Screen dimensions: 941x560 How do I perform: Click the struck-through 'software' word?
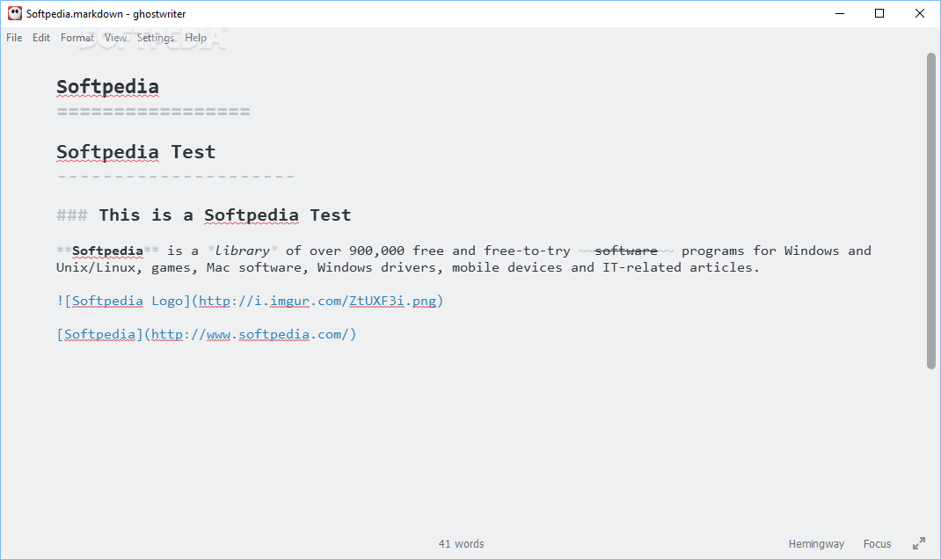[626, 251]
